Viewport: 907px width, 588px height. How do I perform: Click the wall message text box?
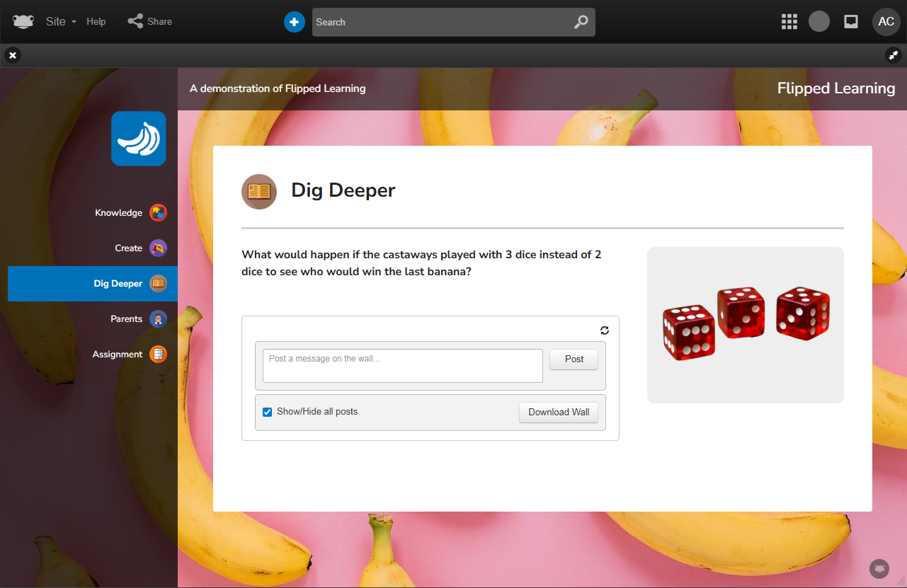tap(402, 366)
